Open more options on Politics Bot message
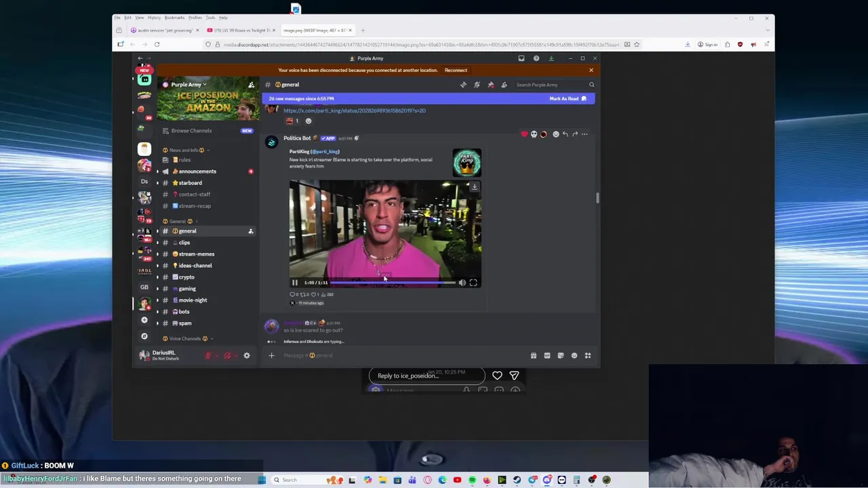The width and height of the screenshot is (868, 488). [585, 134]
